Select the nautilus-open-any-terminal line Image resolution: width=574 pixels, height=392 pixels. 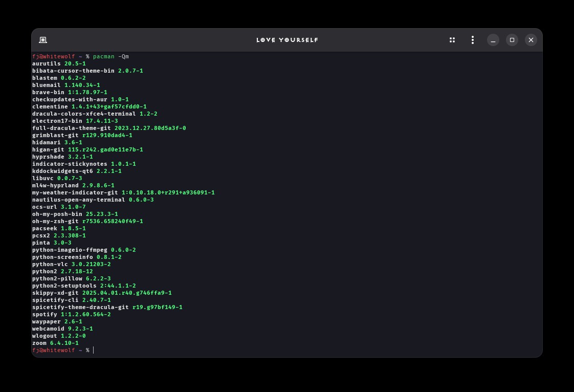pyautogui.click(x=93, y=200)
